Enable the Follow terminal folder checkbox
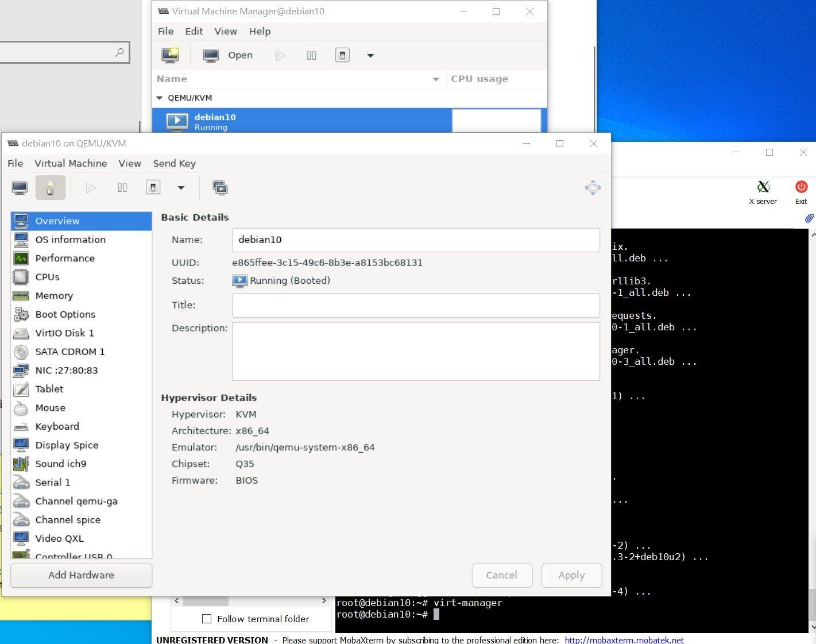Screen dimensions: 816x644 coord(207,619)
